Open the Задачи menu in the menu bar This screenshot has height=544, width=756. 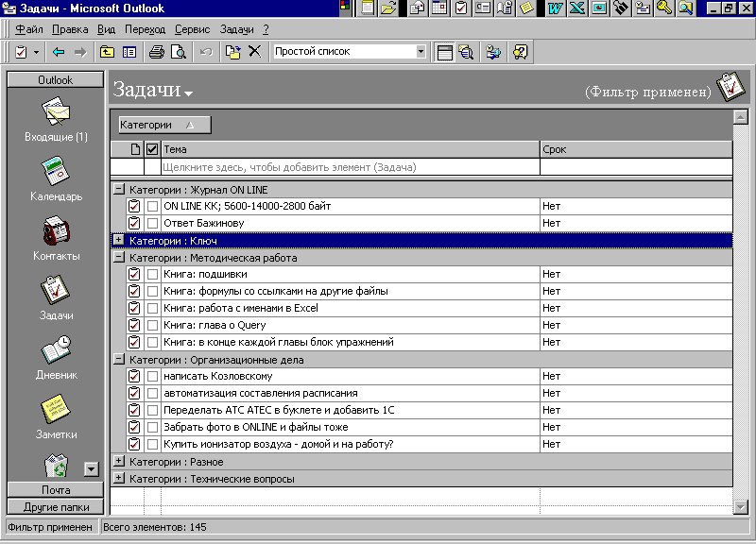click(x=237, y=29)
